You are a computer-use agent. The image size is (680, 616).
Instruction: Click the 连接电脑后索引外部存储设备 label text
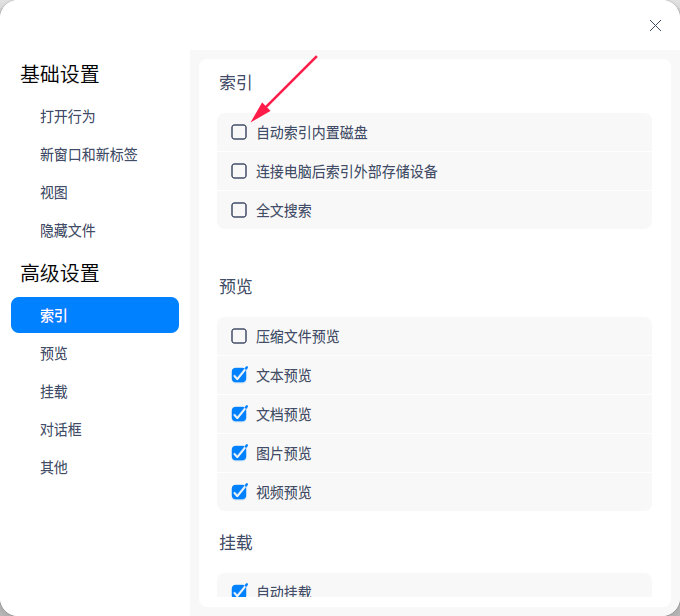click(x=347, y=172)
